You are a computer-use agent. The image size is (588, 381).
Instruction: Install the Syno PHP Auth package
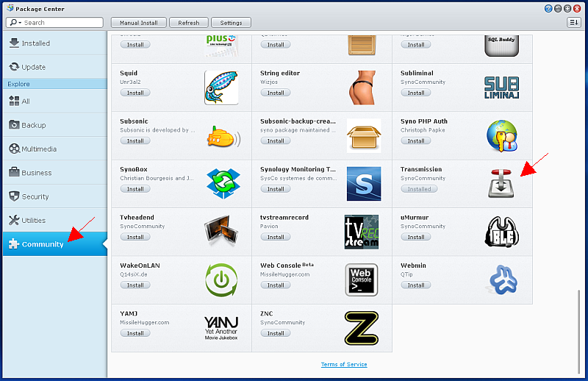416,140
